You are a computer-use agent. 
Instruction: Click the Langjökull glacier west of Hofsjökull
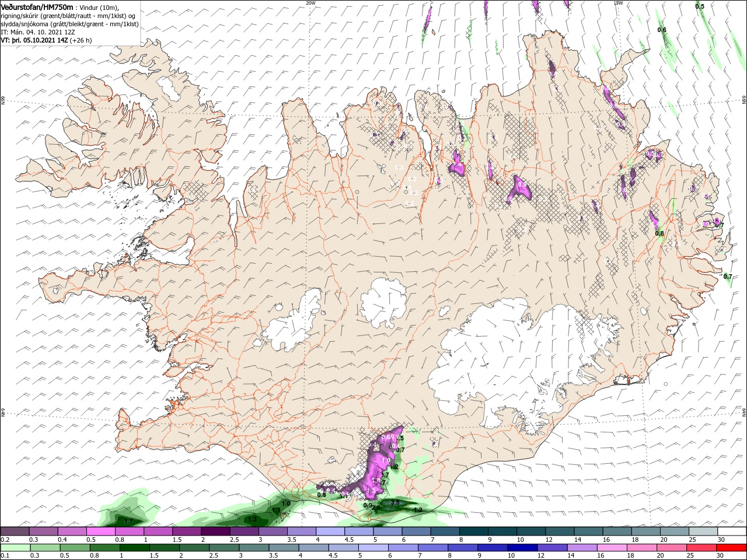point(294,323)
